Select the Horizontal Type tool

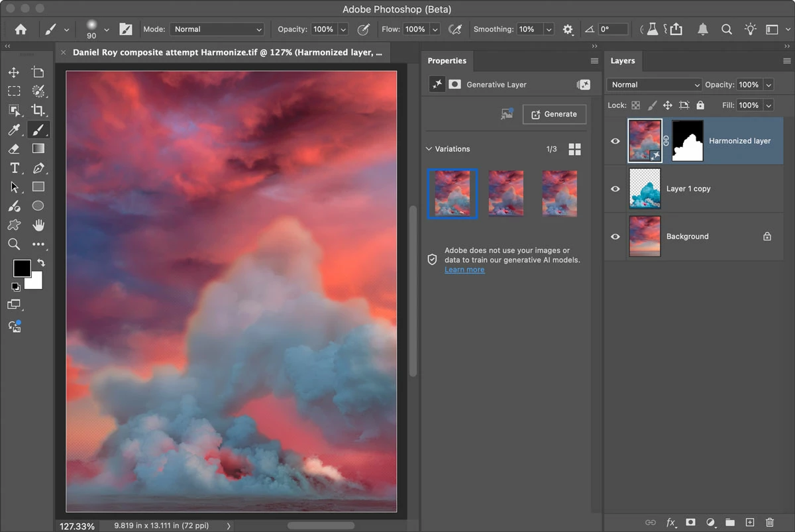tap(14, 168)
